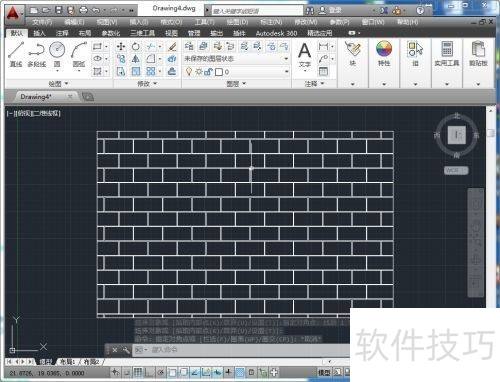Select the Text (文字) tool
Screen dimensions: 500x382
(305, 55)
